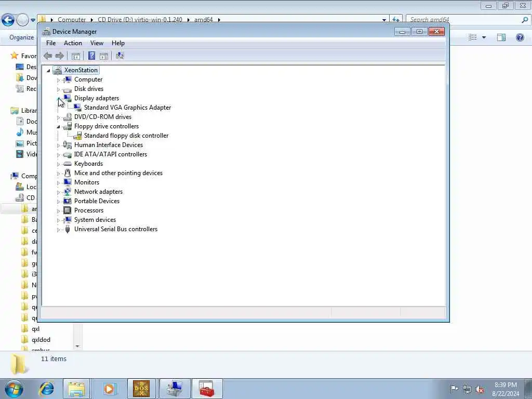Click the Explorer sidebar scroll-down arrow
The height and width of the screenshot is (399, 532).
pos(77,347)
